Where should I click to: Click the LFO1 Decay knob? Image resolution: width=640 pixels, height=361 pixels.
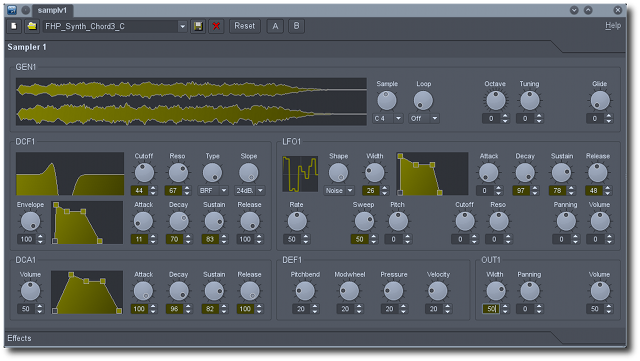click(x=525, y=173)
